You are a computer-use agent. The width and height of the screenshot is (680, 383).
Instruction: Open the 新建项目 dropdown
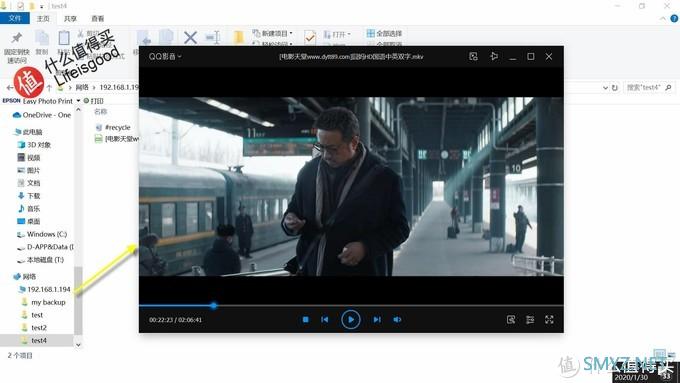coord(273,33)
